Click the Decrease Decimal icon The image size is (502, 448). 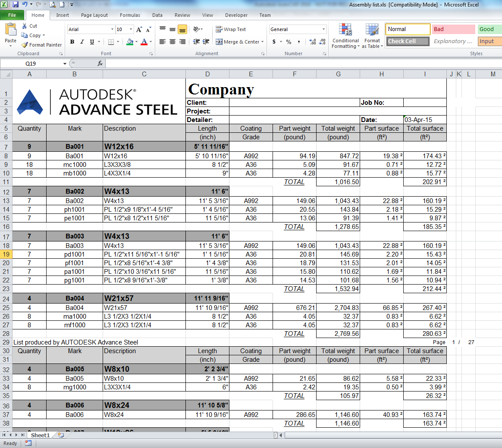[x=323, y=41]
